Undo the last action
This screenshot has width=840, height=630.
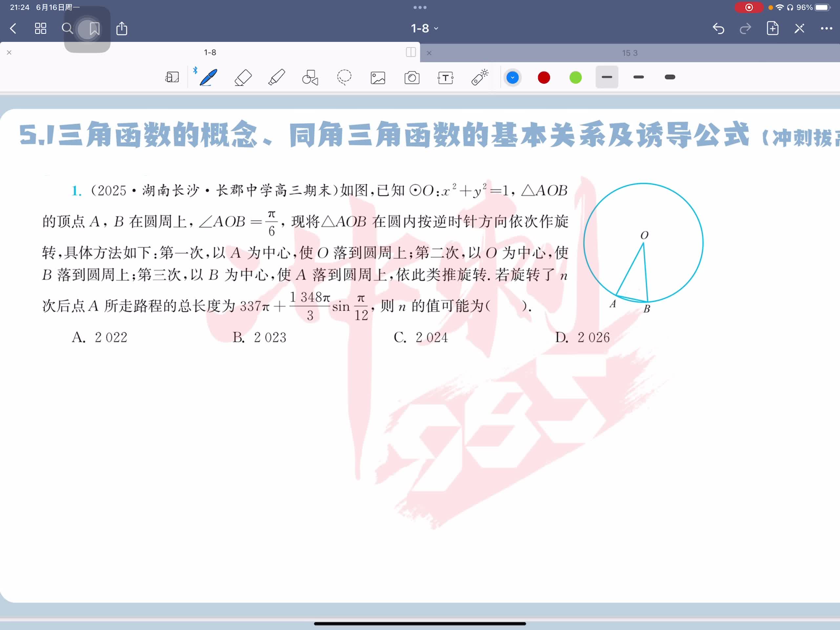pyautogui.click(x=718, y=29)
